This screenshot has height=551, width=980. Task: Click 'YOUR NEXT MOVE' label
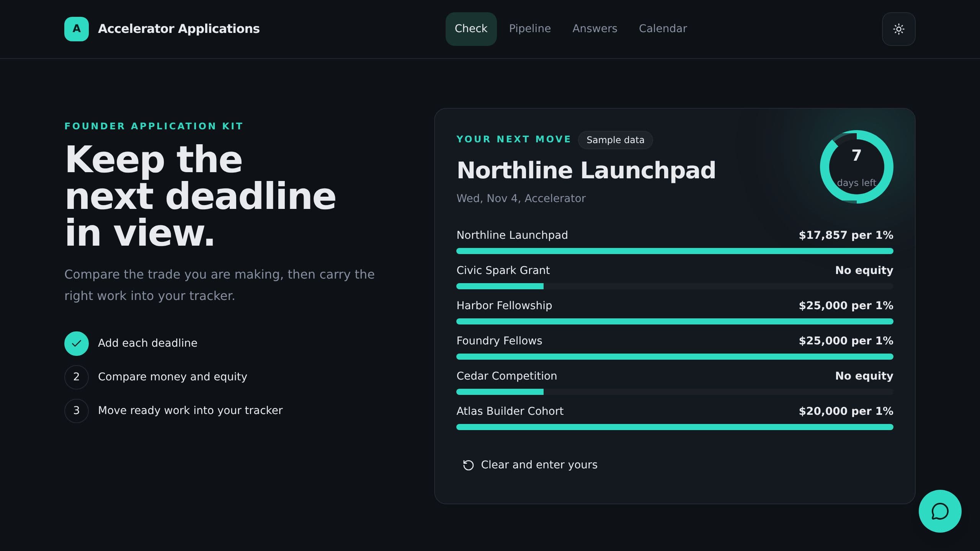[x=513, y=139]
